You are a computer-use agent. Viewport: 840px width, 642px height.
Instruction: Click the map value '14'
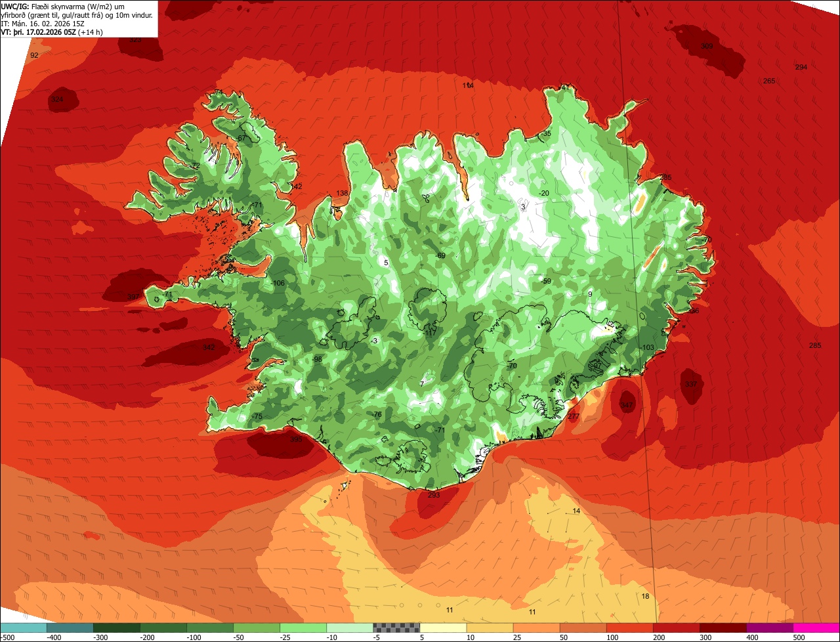click(576, 511)
